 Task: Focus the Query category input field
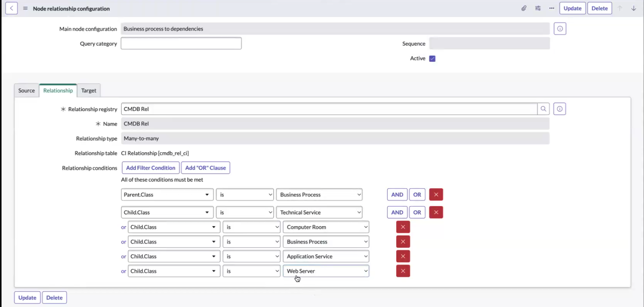(181, 43)
